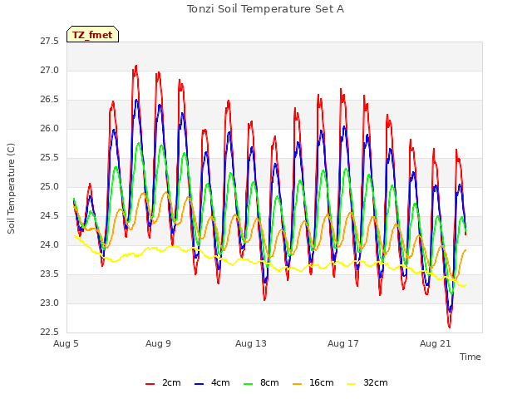Click the orange 16cm legend swatch
532x399 pixels.
297,384
